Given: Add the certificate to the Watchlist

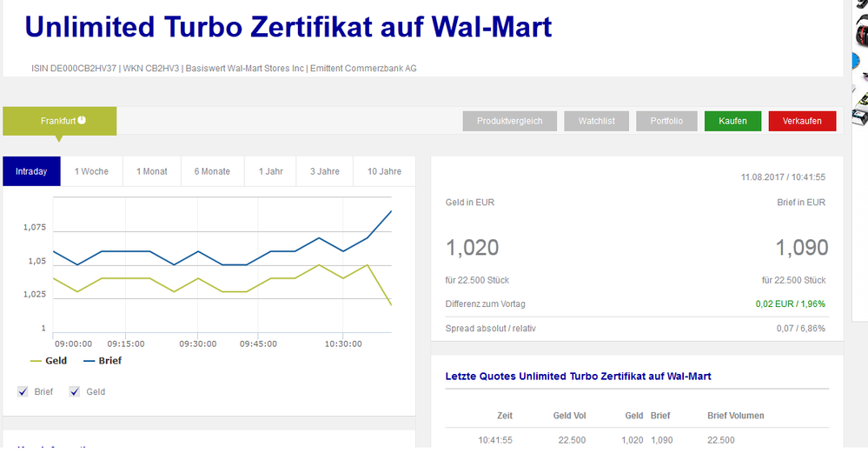Looking at the screenshot, I should 596,121.
